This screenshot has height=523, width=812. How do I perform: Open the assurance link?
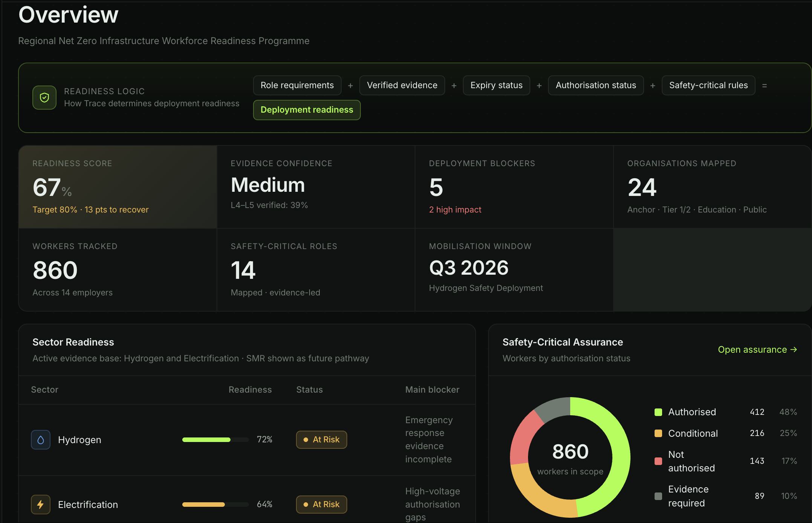coord(757,350)
